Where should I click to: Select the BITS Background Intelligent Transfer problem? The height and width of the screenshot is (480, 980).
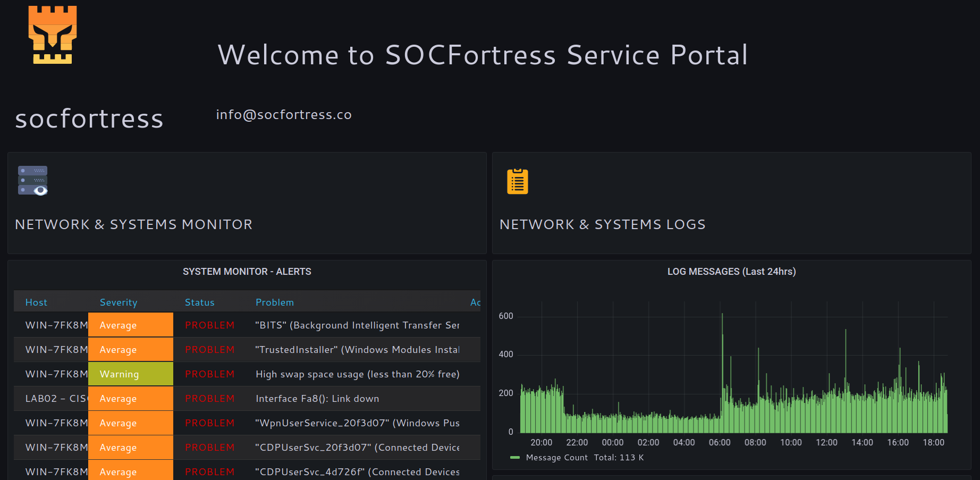click(357, 325)
